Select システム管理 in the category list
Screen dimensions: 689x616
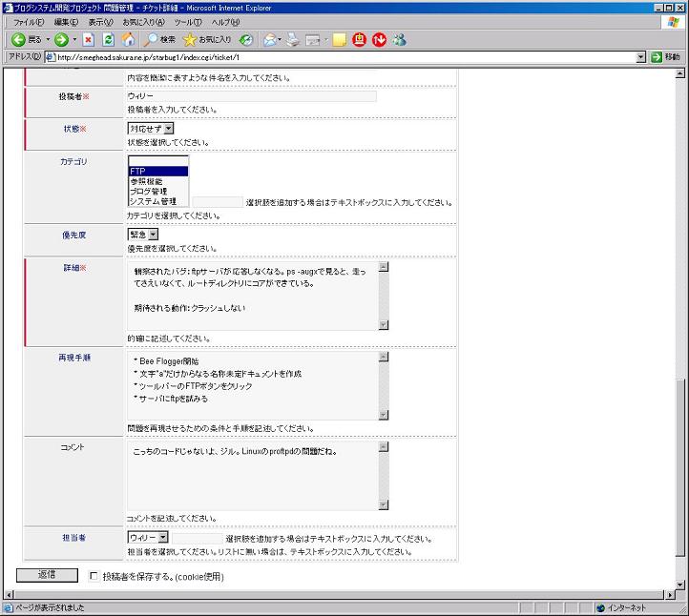154,201
